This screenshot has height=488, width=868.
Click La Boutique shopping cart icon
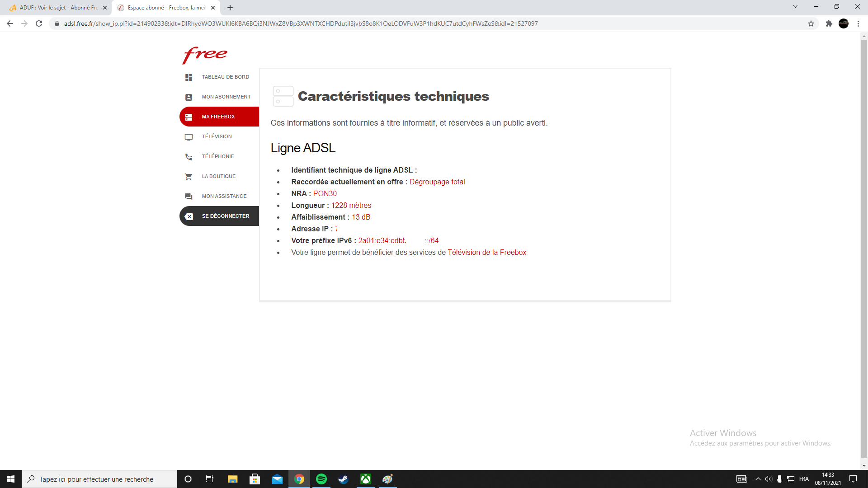189,177
